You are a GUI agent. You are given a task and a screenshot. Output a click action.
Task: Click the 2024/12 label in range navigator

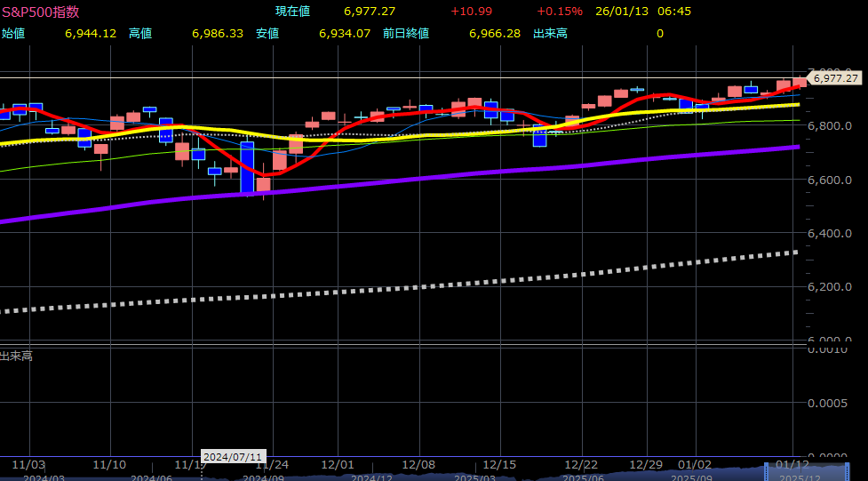click(x=371, y=477)
